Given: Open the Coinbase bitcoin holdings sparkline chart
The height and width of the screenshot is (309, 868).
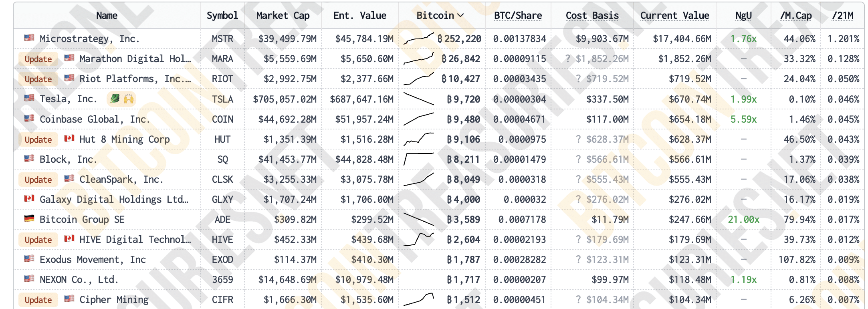Looking at the screenshot, I should tap(419, 119).
